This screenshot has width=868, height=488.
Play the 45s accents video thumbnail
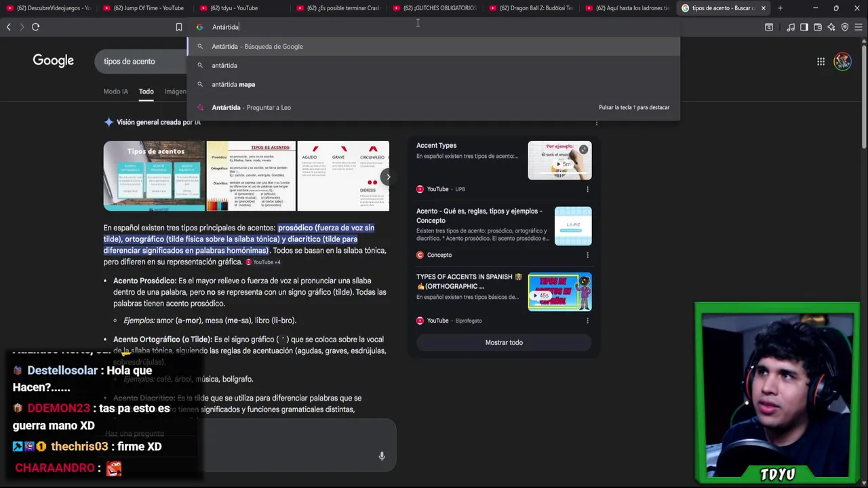[559, 291]
